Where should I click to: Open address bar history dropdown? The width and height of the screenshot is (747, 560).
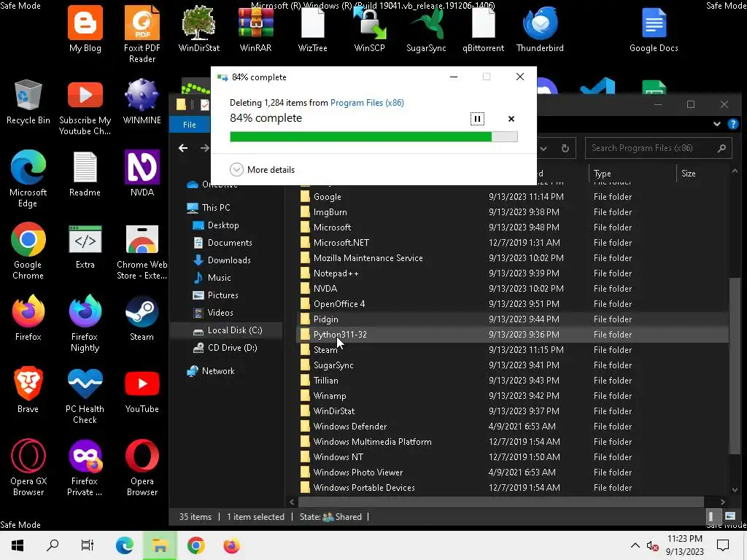[543, 148]
